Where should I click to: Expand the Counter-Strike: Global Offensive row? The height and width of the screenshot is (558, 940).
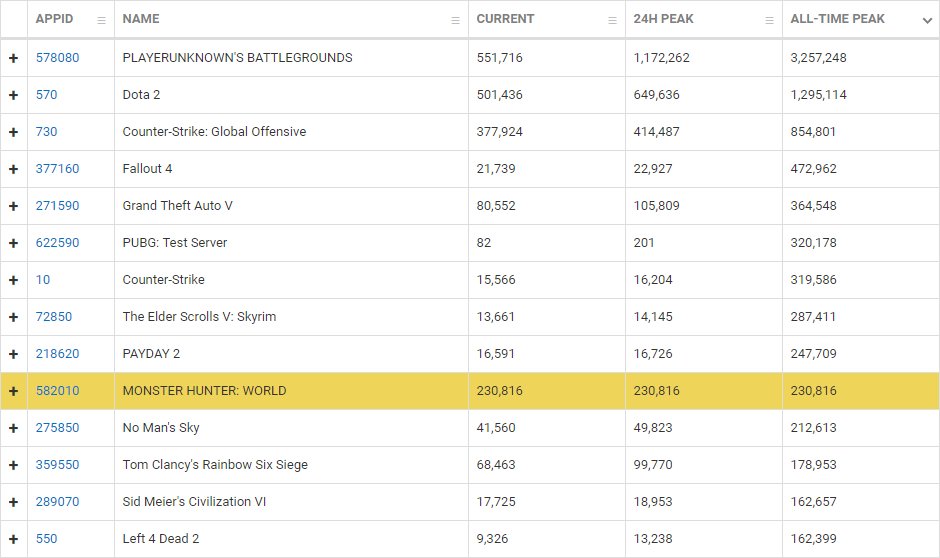pyautogui.click(x=13, y=132)
